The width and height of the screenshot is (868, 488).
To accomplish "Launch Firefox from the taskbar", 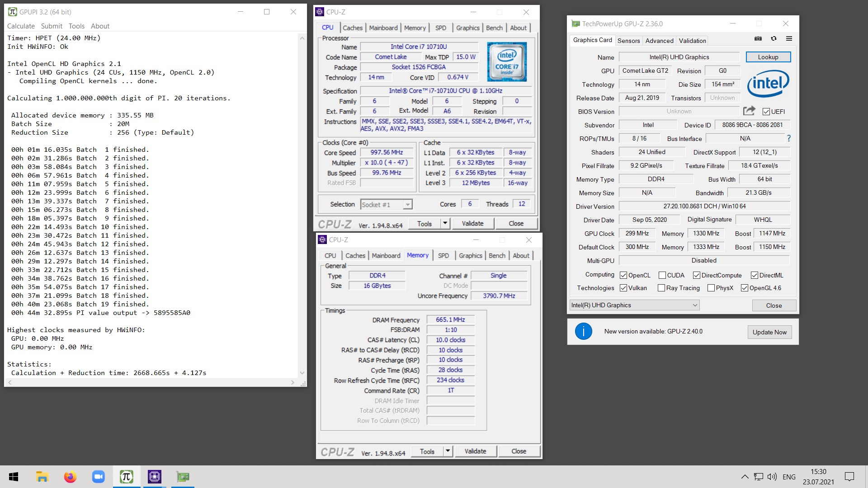I will point(70,477).
